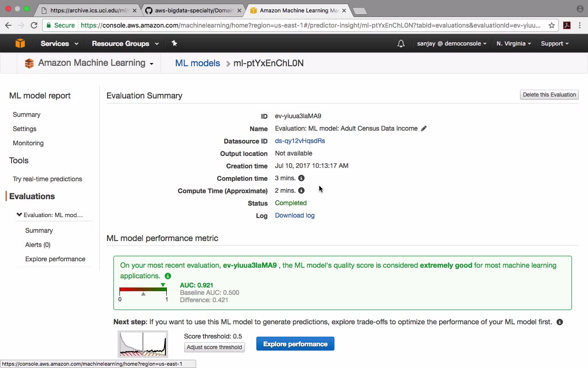Click the ml-ptYxEnChL0N breadcrumb text
This screenshot has height=368, width=588.
pyautogui.click(x=269, y=63)
